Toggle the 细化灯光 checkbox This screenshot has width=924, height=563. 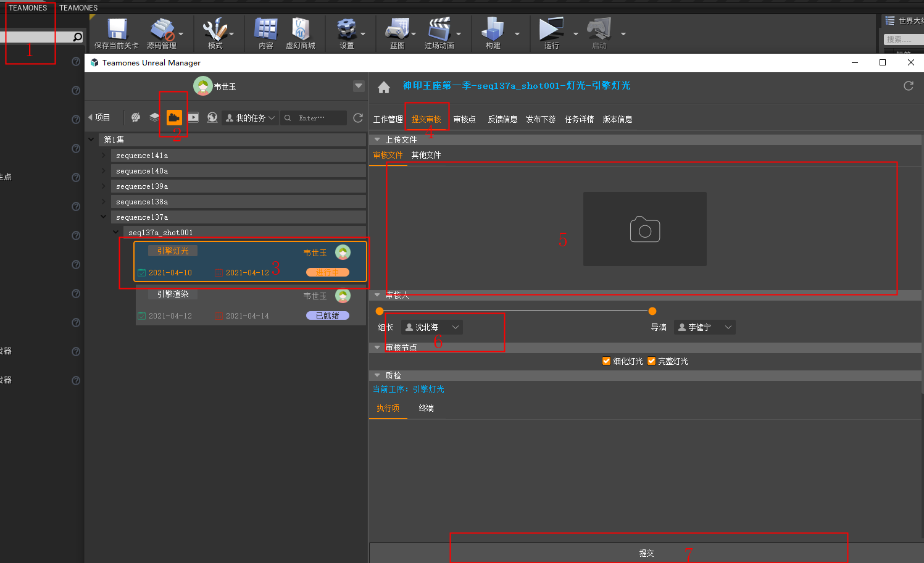(606, 361)
